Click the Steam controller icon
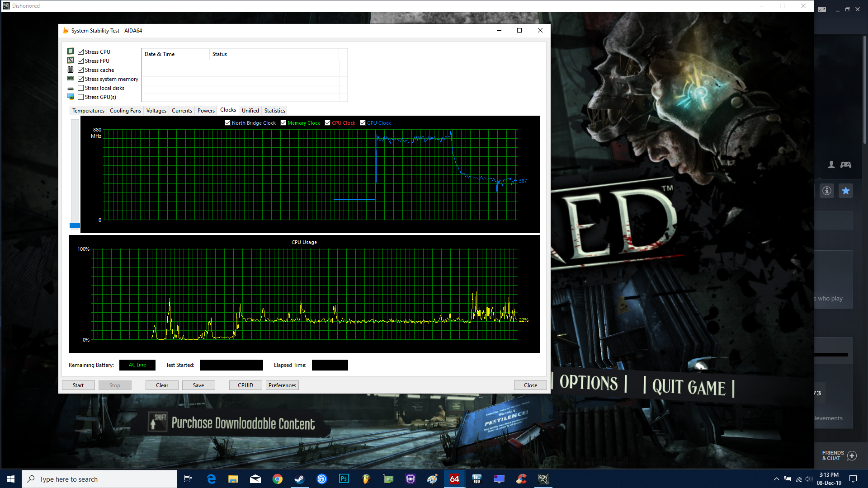The width and height of the screenshot is (868, 488). coord(846,165)
